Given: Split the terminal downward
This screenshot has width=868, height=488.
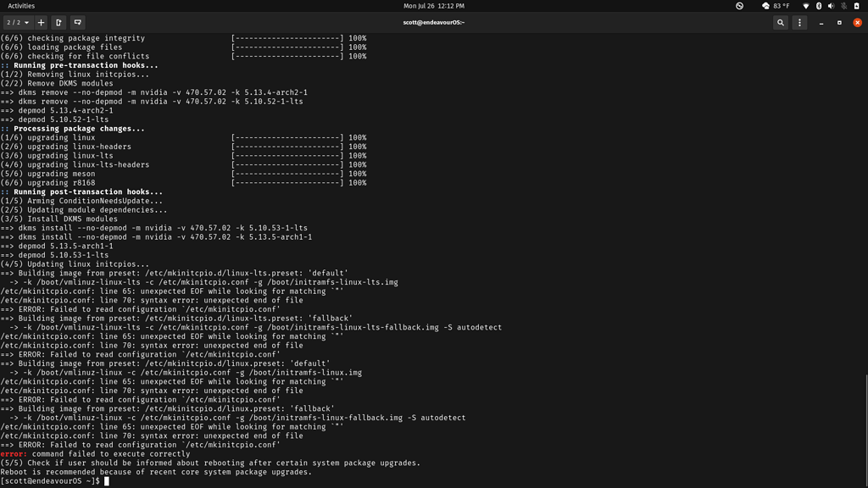Looking at the screenshot, I should click(x=77, y=23).
